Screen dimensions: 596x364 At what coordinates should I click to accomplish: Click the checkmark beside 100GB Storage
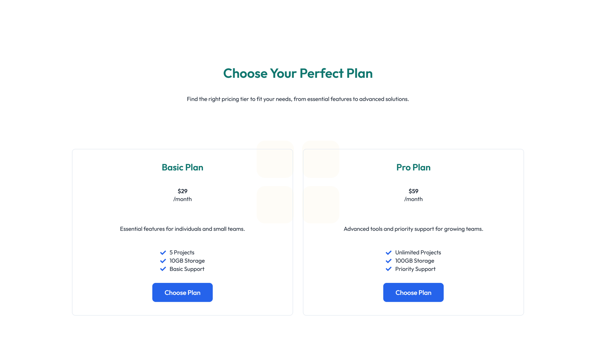click(x=389, y=261)
